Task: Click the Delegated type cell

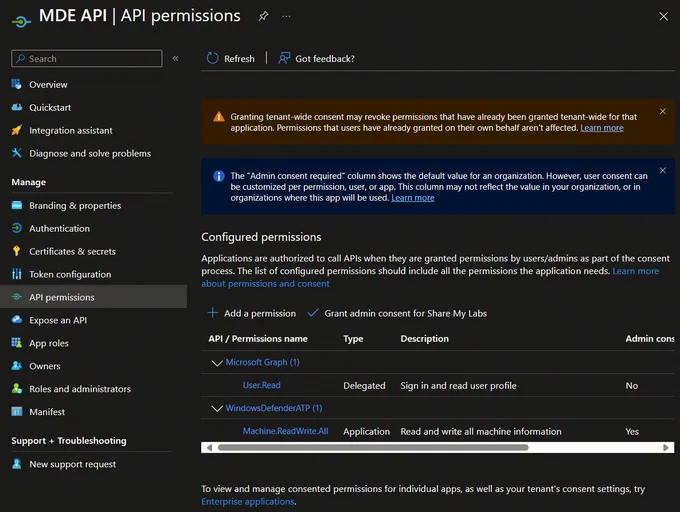Action: [x=364, y=385]
